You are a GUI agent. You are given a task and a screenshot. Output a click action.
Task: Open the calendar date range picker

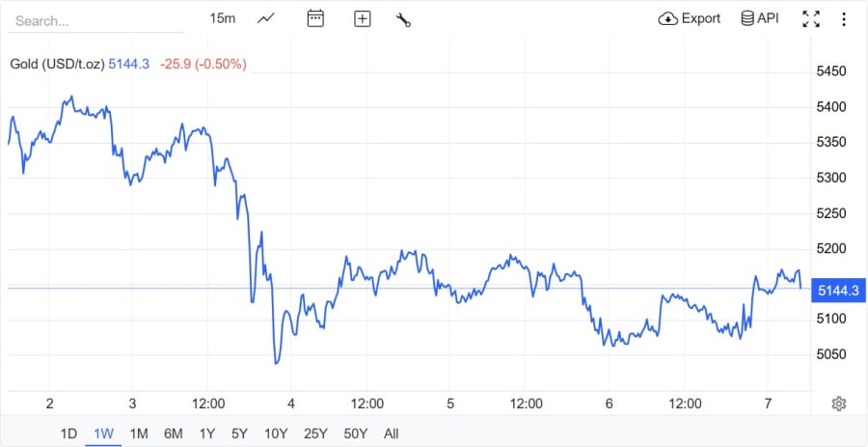click(315, 18)
